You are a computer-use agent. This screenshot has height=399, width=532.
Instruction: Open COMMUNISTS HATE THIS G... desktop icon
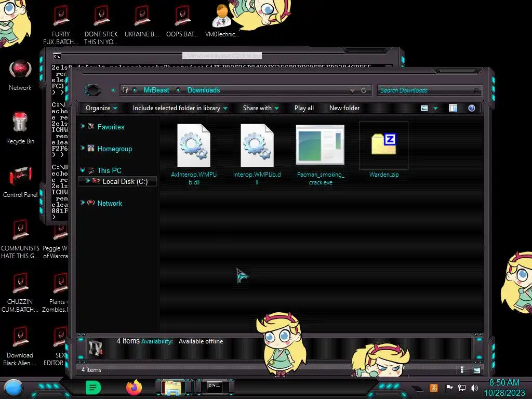(20, 239)
